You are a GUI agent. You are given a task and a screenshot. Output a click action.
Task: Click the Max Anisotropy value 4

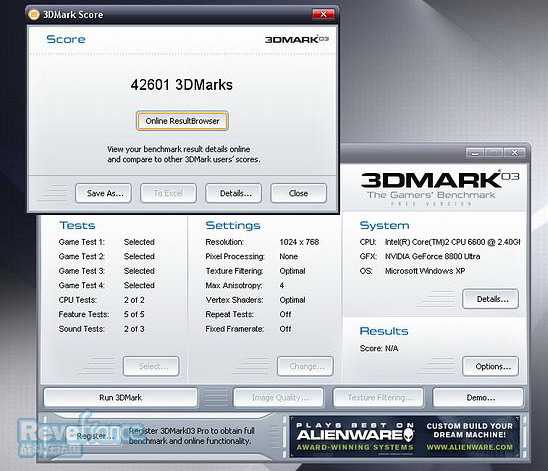pyautogui.click(x=282, y=285)
